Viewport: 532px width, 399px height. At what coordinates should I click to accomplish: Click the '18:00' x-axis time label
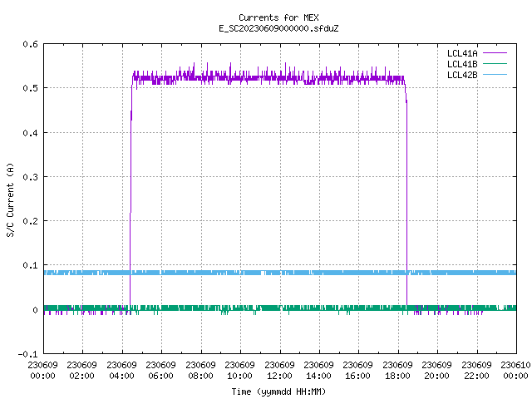[x=397, y=376]
